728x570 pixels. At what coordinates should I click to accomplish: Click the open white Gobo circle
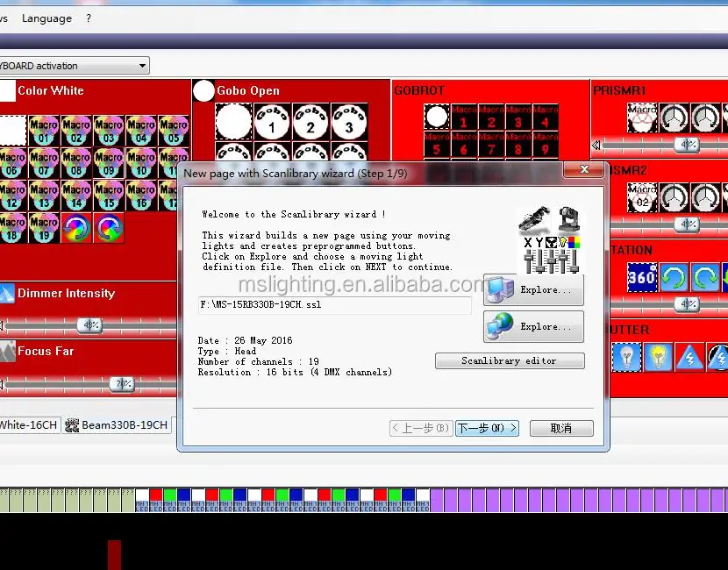click(234, 122)
